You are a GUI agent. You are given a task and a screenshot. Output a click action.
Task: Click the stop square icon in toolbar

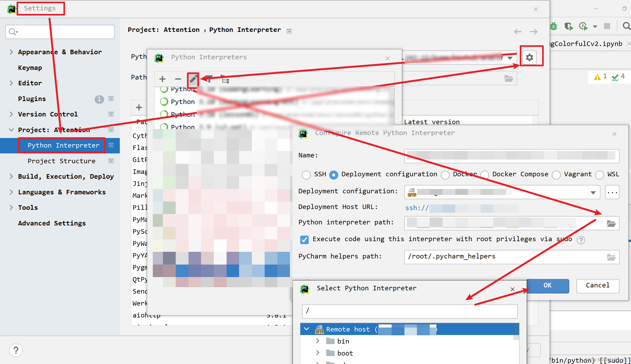coord(607,26)
